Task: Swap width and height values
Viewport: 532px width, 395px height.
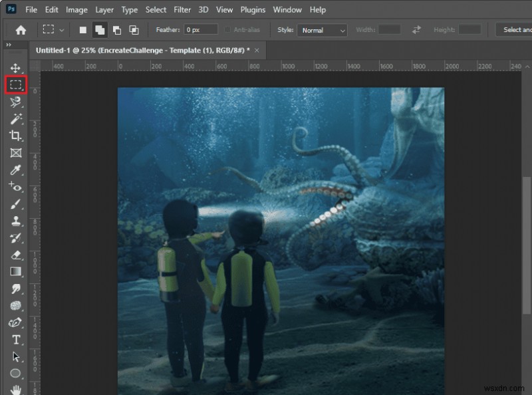Action: click(x=416, y=30)
